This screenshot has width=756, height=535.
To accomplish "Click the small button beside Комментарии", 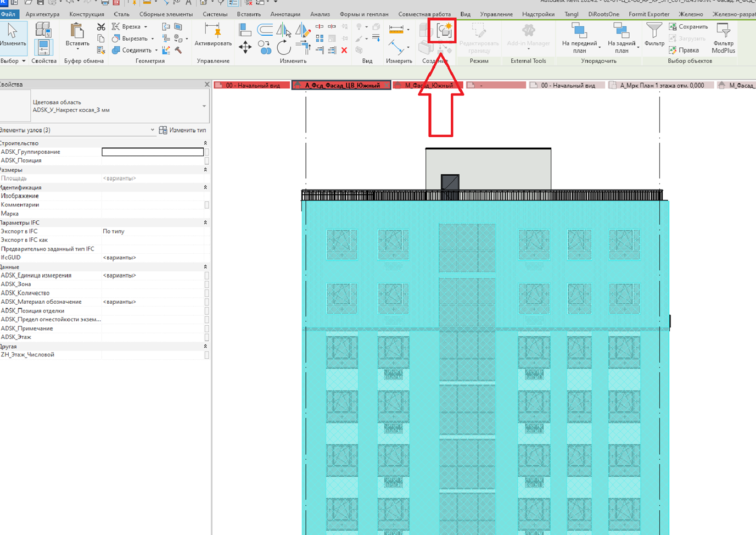I will click(x=206, y=205).
